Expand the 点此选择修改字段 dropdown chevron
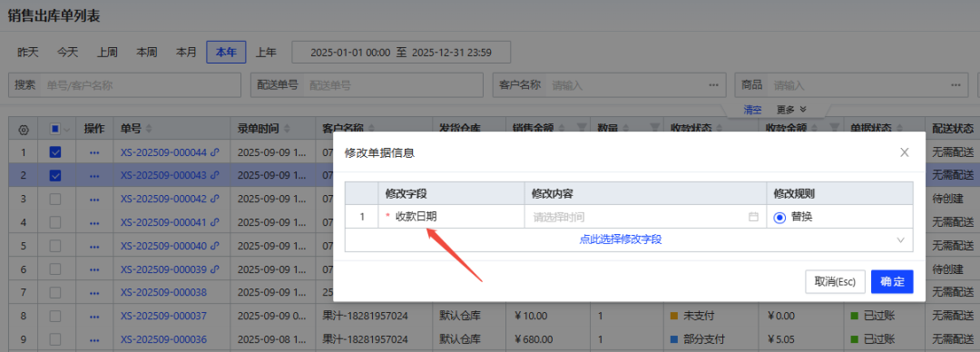Image resolution: width=980 pixels, height=352 pixels. pos(901,240)
